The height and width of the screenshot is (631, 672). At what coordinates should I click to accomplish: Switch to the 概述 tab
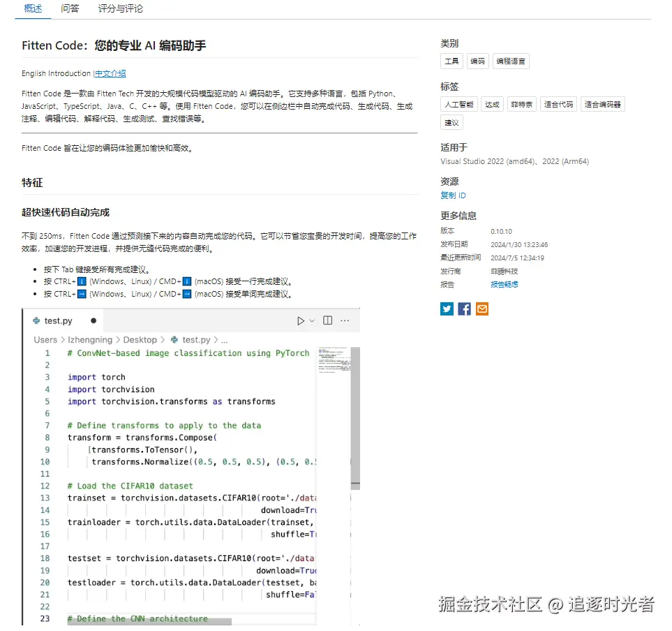click(x=33, y=8)
